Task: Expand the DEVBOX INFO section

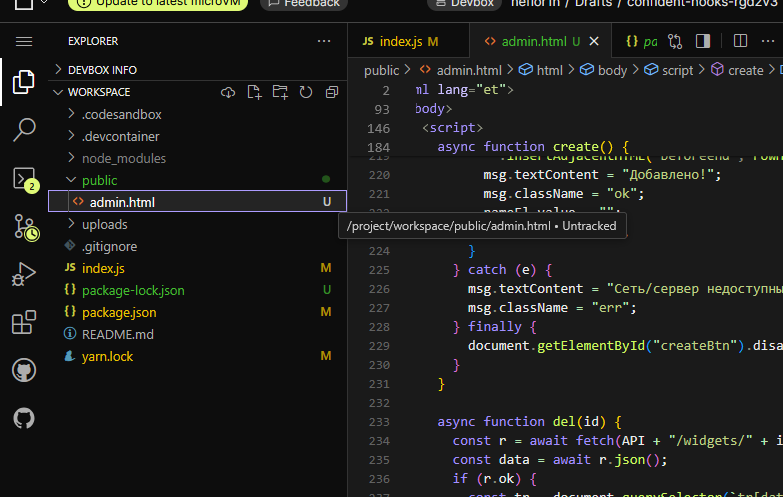Action: tap(102, 70)
